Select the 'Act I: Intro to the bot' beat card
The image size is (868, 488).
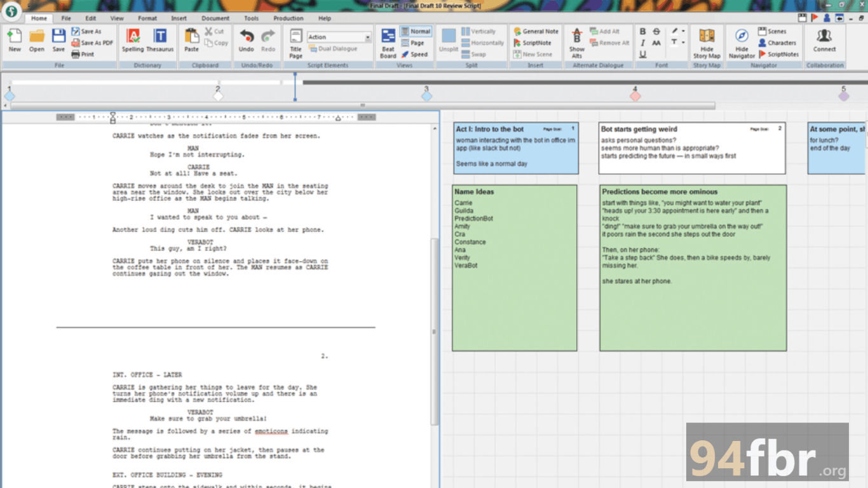click(515, 148)
